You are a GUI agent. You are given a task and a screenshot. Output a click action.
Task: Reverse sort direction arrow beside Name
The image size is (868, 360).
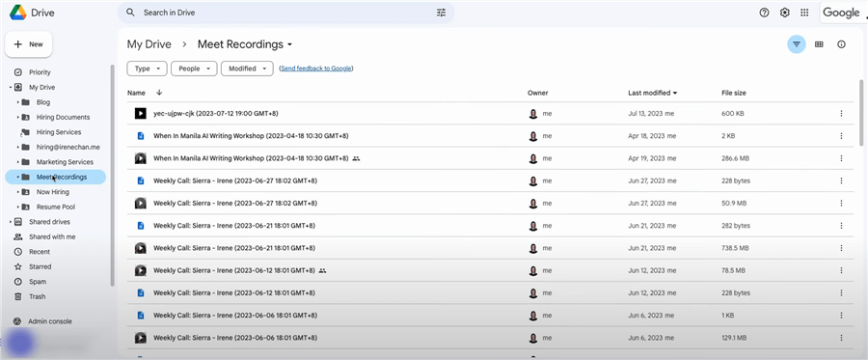[159, 93]
